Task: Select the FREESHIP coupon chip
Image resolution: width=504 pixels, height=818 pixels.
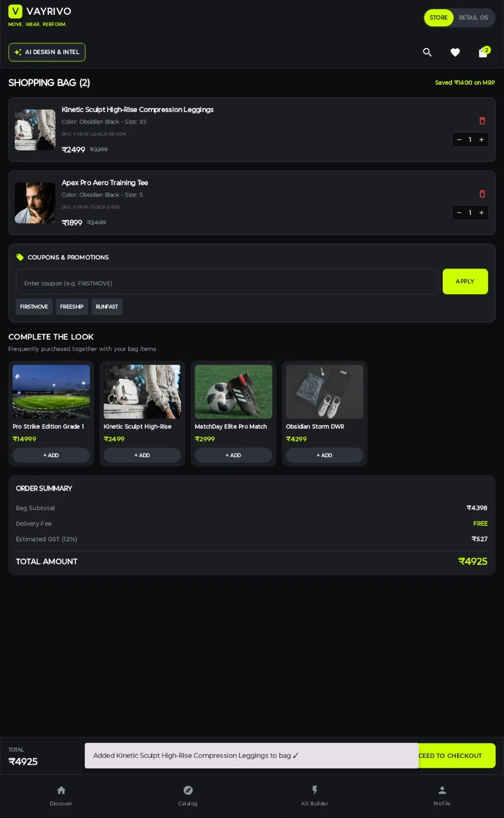Action: click(x=72, y=307)
